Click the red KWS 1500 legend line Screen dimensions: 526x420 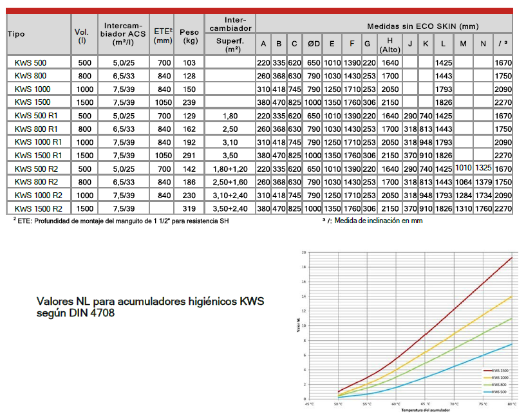tap(485, 370)
